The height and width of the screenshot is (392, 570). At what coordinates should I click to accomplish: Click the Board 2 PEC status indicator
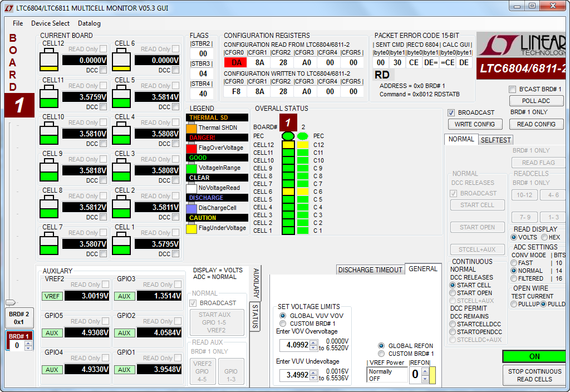(302, 136)
